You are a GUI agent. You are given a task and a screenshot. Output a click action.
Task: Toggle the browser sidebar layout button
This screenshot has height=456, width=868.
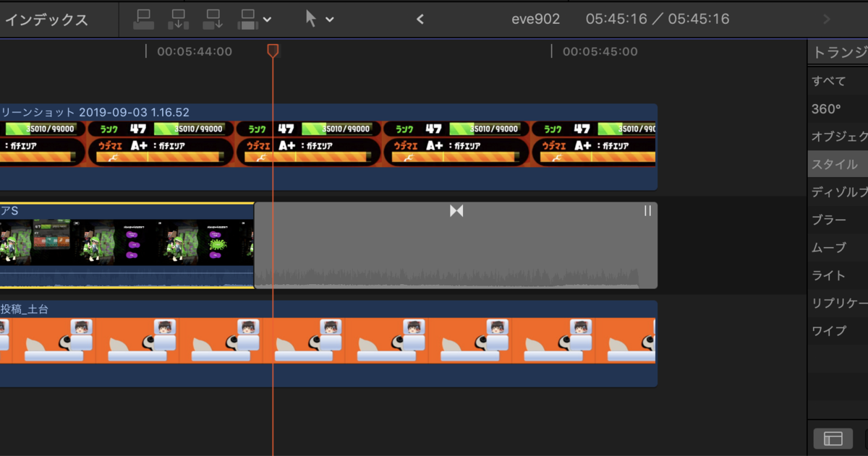pos(833,438)
